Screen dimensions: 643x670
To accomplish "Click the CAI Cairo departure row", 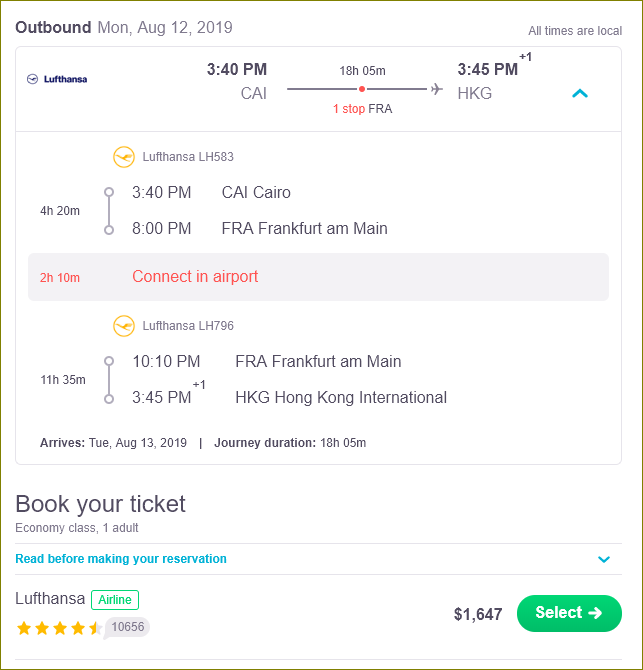I will [x=211, y=192].
